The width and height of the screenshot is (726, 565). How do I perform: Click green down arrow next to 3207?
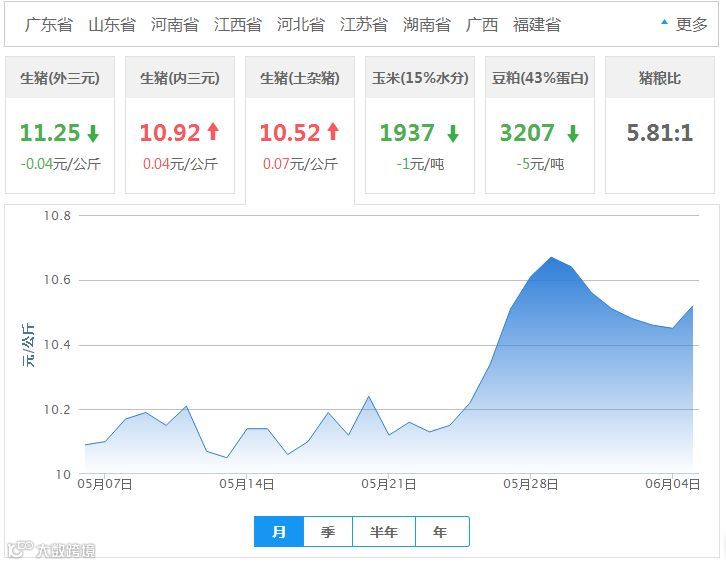tap(573, 133)
